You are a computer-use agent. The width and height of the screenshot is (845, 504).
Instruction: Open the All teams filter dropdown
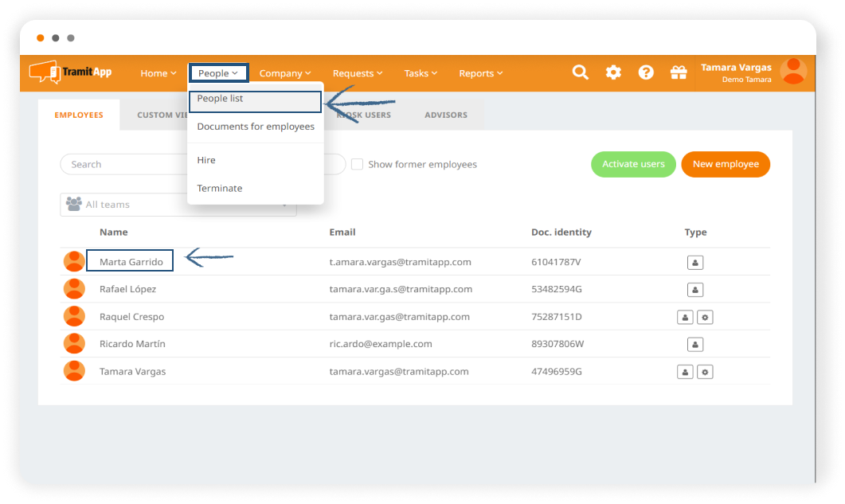[x=178, y=205]
